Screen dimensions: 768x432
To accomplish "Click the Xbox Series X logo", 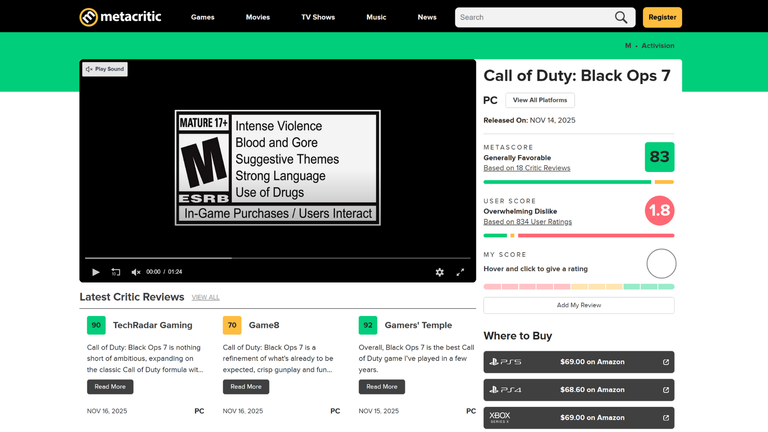I will pyautogui.click(x=500, y=417).
